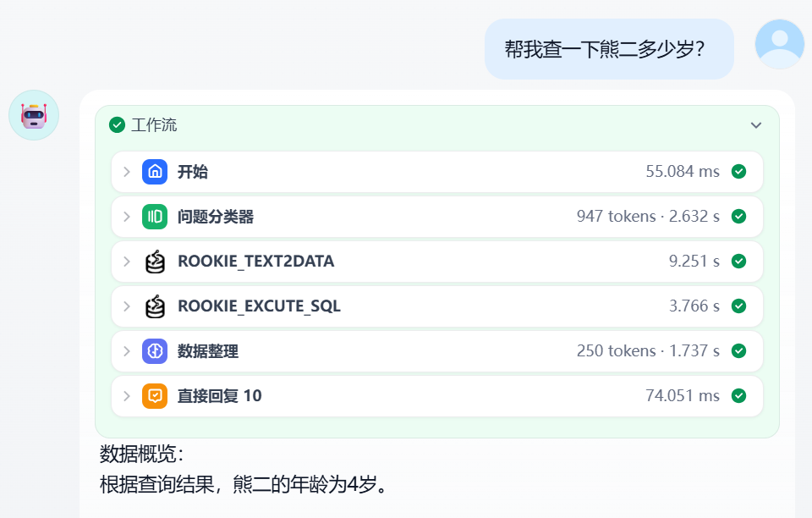
Task: Click the 9.251 s duration on ROOKIE_TEXT2DATA
Action: pos(695,261)
